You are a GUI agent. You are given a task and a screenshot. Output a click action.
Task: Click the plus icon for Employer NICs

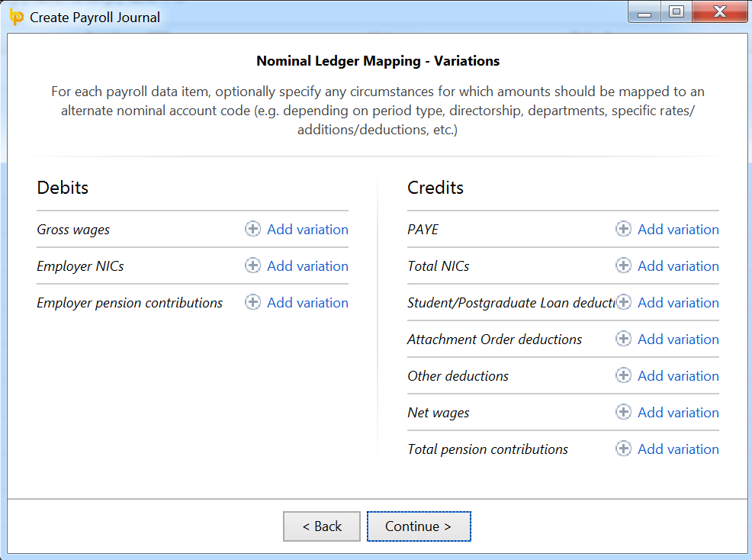[x=252, y=266]
